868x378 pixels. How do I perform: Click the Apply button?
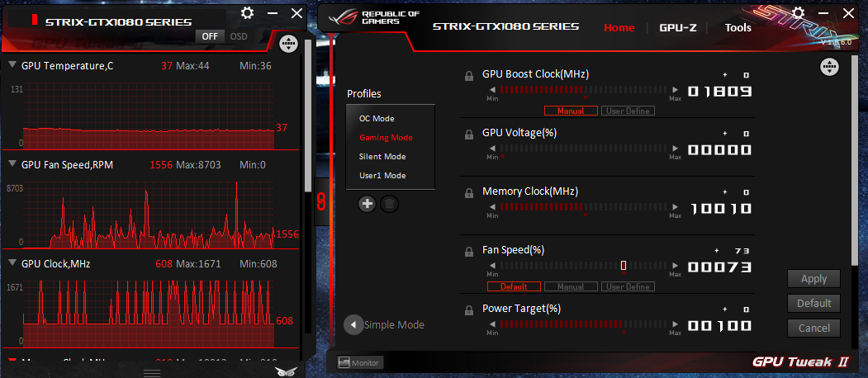pos(813,278)
